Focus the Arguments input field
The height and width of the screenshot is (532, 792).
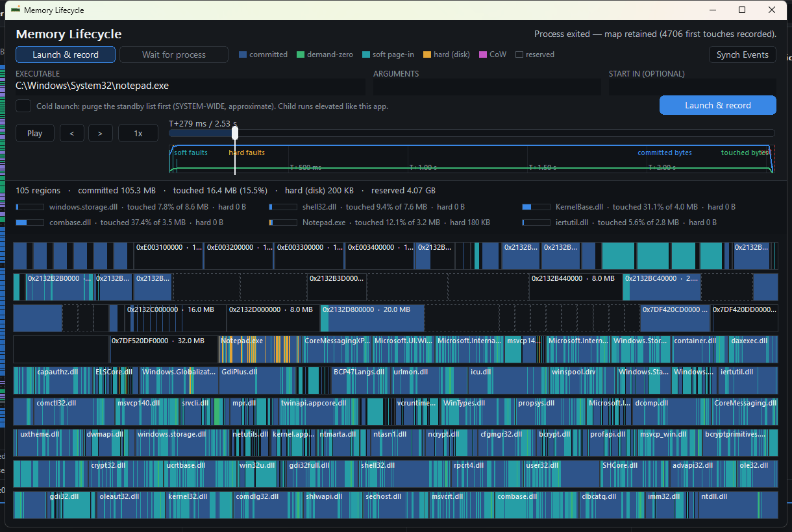(488, 86)
